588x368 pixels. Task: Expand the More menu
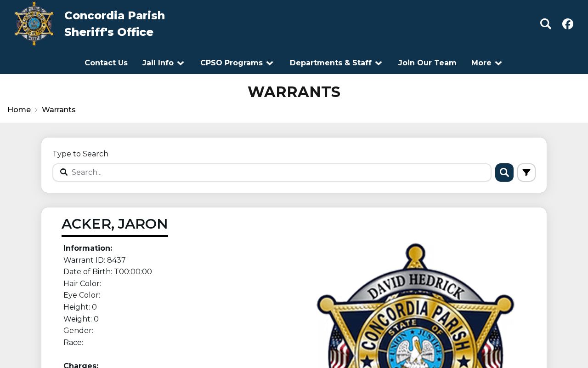(487, 63)
